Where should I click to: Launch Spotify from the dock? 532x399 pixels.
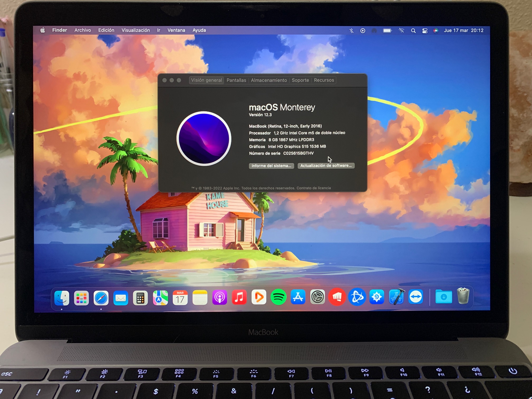[278, 297]
